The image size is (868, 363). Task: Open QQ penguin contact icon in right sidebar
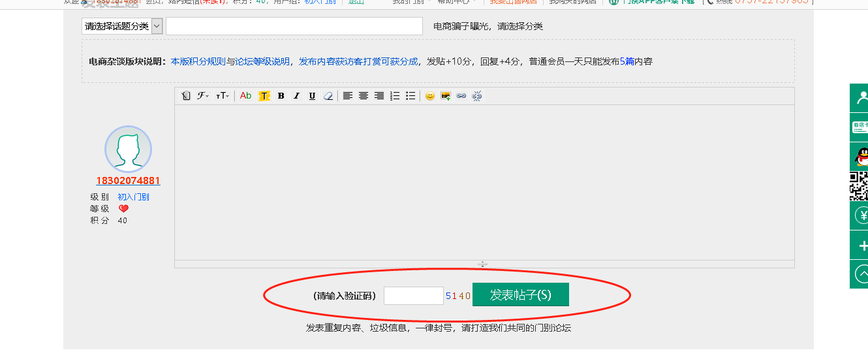tap(860, 157)
